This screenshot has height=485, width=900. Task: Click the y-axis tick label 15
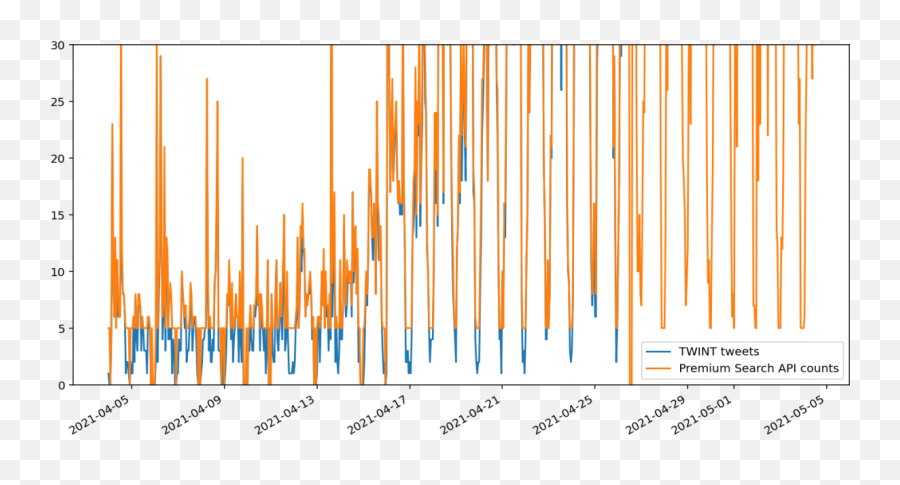pyautogui.click(x=57, y=215)
